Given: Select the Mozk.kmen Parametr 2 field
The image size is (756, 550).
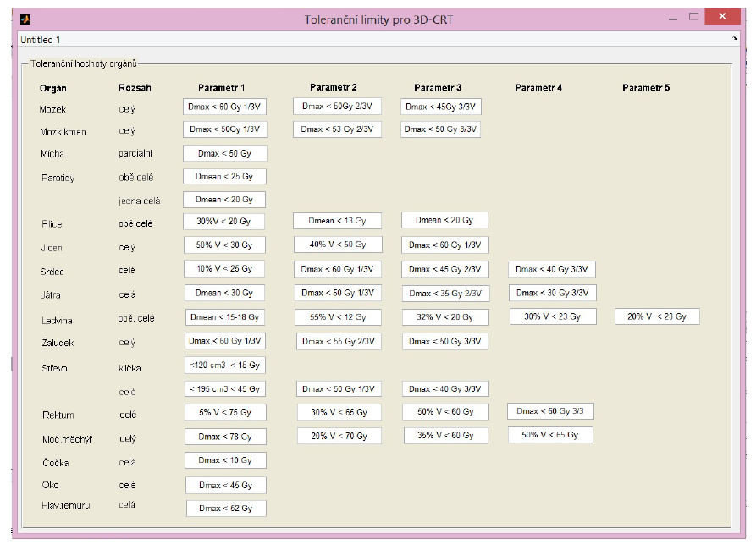Looking at the screenshot, I should 337,129.
